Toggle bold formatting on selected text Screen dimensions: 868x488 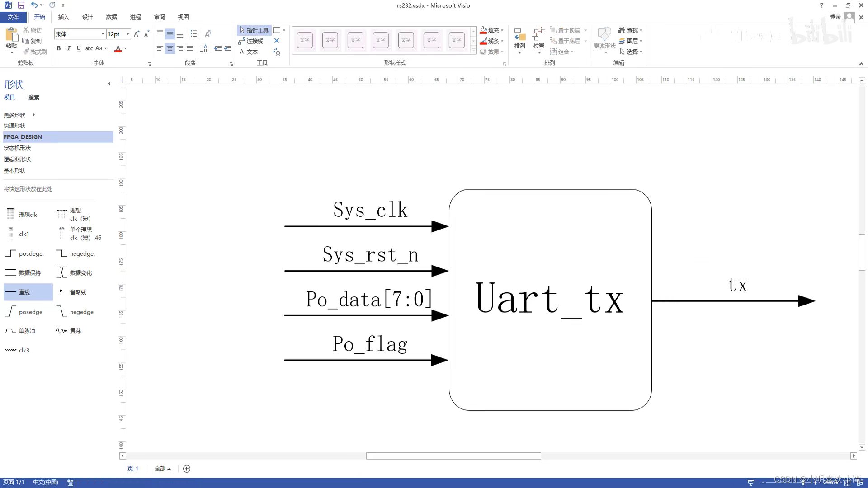click(59, 48)
